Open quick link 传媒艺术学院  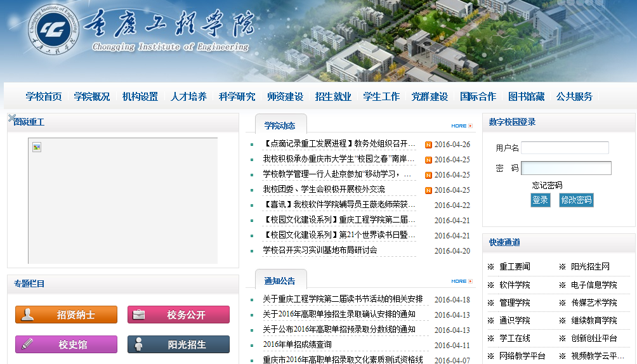click(594, 303)
